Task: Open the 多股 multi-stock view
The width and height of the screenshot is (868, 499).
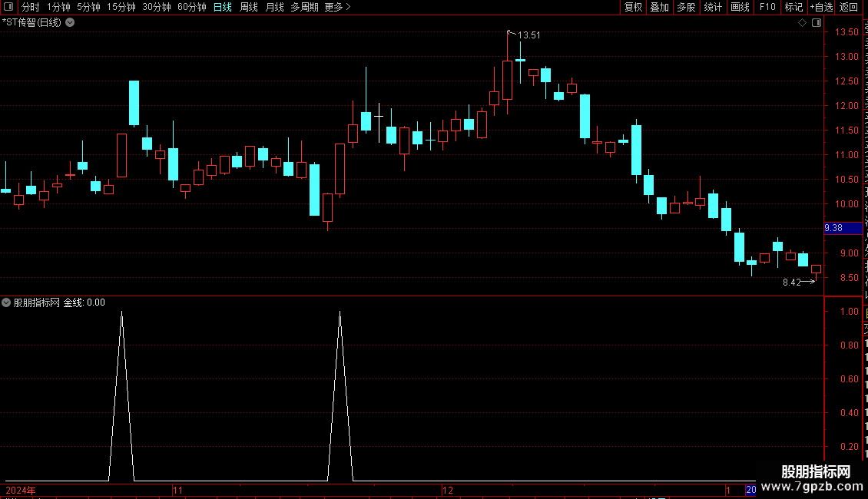Action: [686, 7]
